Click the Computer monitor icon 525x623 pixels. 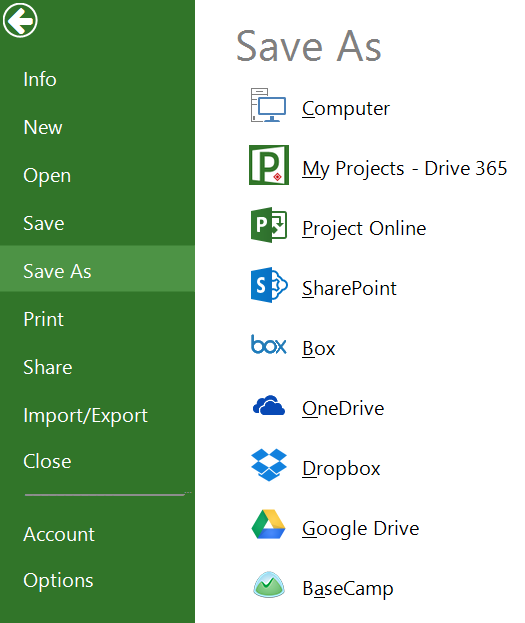pyautogui.click(x=268, y=105)
